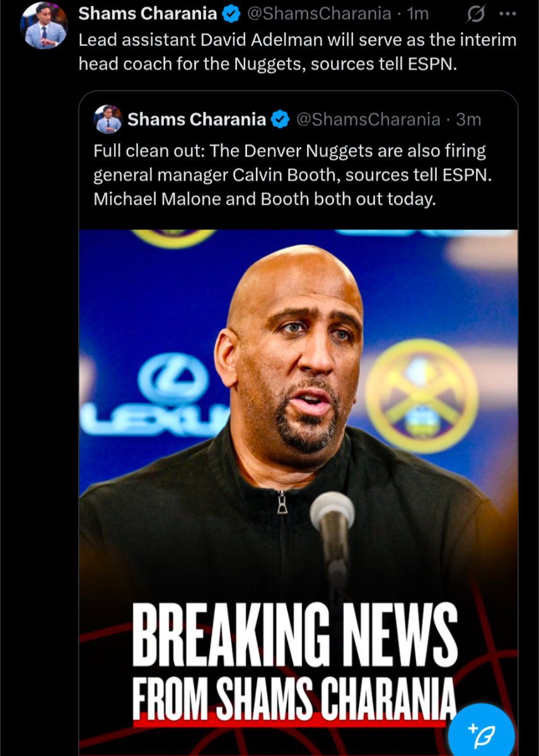The width and height of the screenshot is (539, 756).
Task: Open the tweet text about David Adelman interim coach
Action: [x=297, y=52]
